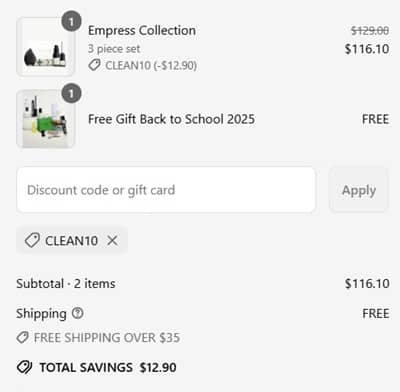Select the Free Gift Back to School 2025 title
This screenshot has height=392, width=400.
point(171,119)
